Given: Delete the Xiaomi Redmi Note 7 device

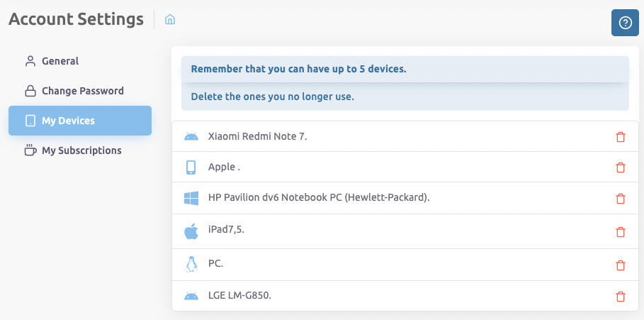Looking at the screenshot, I should (621, 137).
